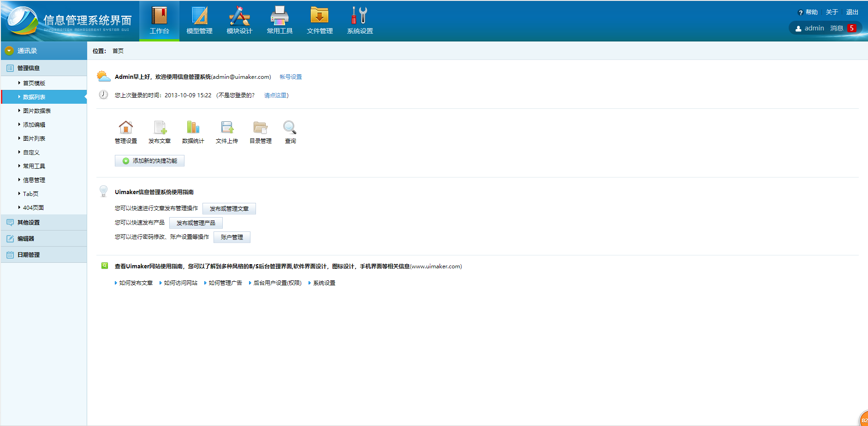Image resolution: width=868 pixels, height=426 pixels.
Task: Click the 发布文章 document shortcut icon
Action: [x=160, y=127]
